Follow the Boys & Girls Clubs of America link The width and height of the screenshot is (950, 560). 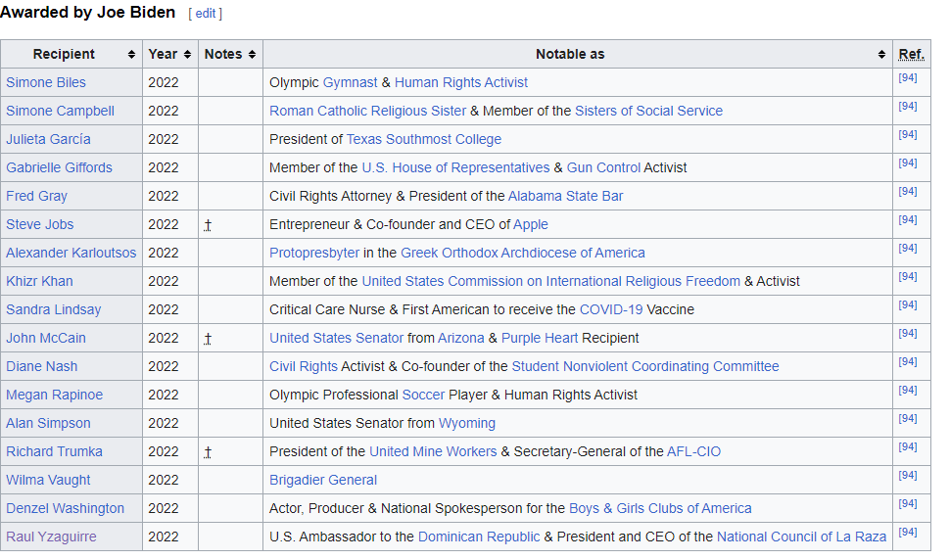click(x=660, y=509)
